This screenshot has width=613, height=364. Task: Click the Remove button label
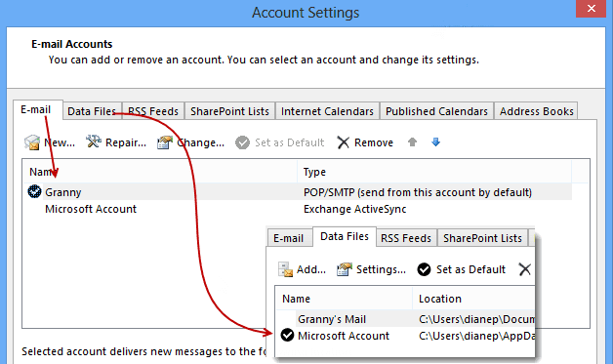(x=374, y=142)
